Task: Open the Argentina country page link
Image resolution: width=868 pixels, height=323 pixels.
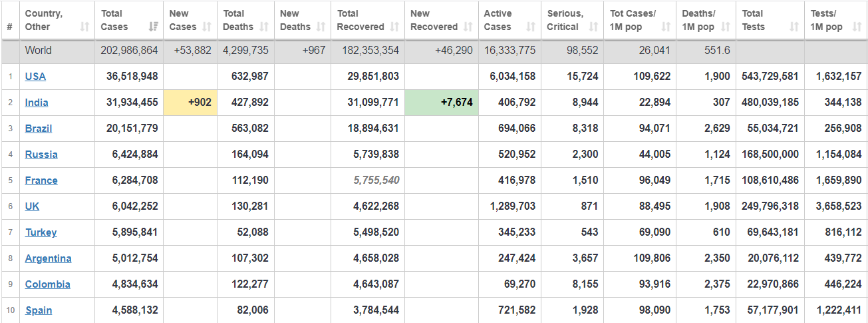Action: 49,258
